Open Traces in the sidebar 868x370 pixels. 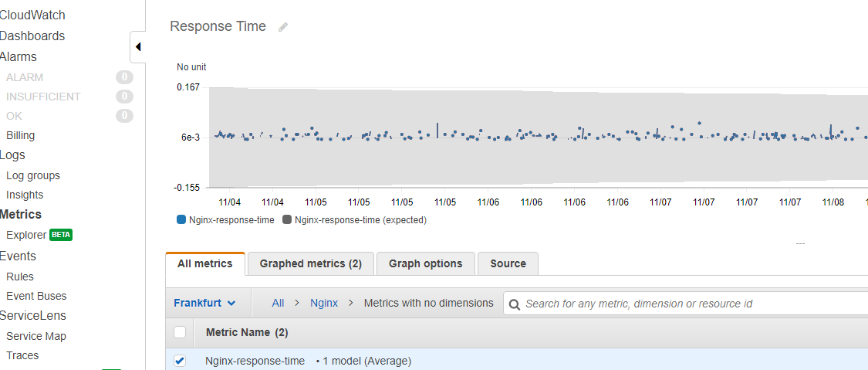pos(22,355)
